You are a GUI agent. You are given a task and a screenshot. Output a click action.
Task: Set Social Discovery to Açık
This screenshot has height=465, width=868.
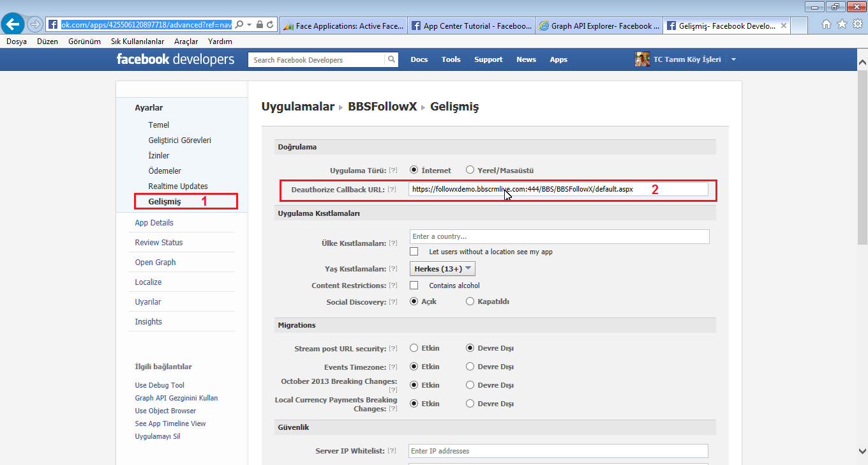click(x=414, y=301)
